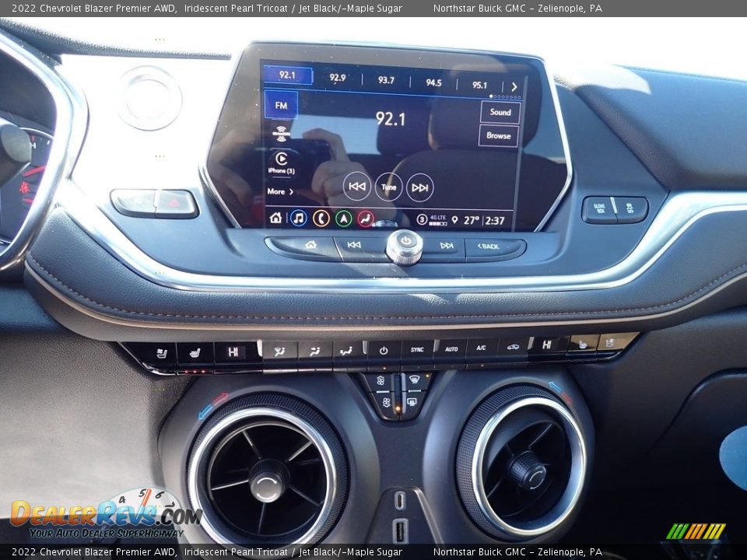The width and height of the screenshot is (747, 560).
Task: Open the Sound settings button
Action: pyautogui.click(x=500, y=112)
